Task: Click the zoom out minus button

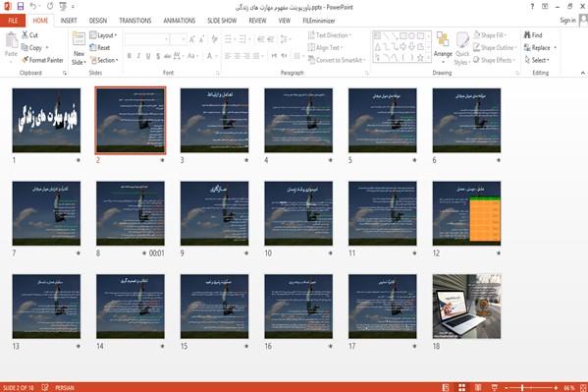Action: pos(507,387)
